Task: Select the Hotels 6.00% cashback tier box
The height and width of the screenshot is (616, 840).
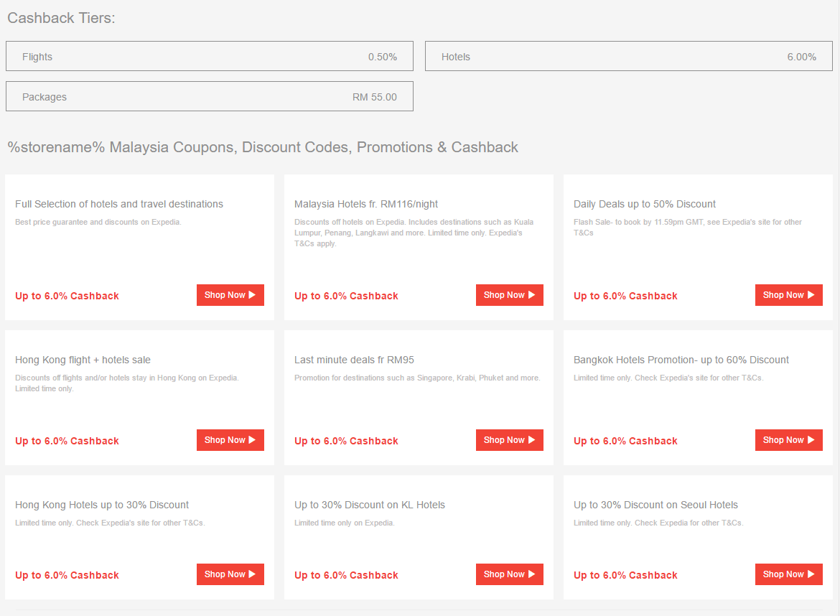Action: [629, 56]
